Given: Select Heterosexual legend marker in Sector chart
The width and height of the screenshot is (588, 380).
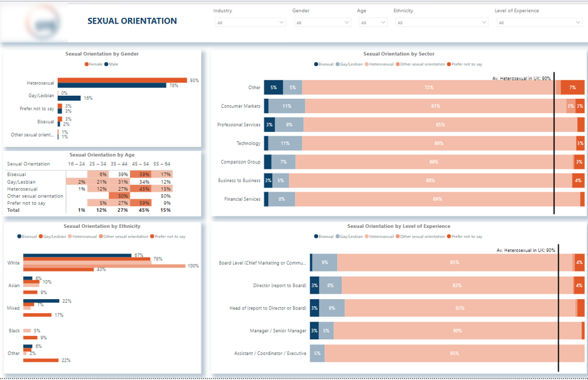Looking at the screenshot, I should coord(367,64).
